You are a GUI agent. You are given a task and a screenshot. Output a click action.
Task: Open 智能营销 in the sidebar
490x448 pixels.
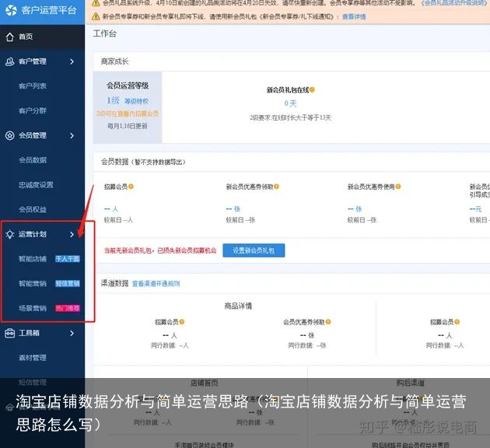click(x=33, y=283)
